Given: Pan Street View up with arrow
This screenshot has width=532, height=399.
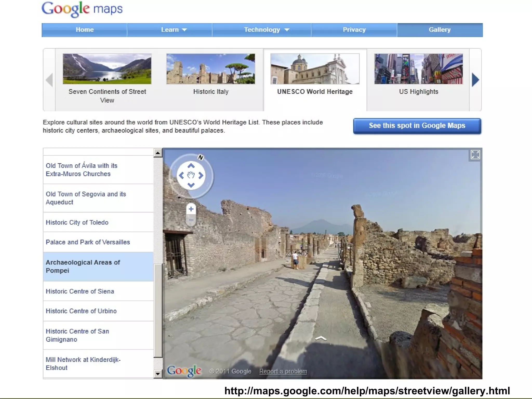Looking at the screenshot, I should tap(191, 166).
